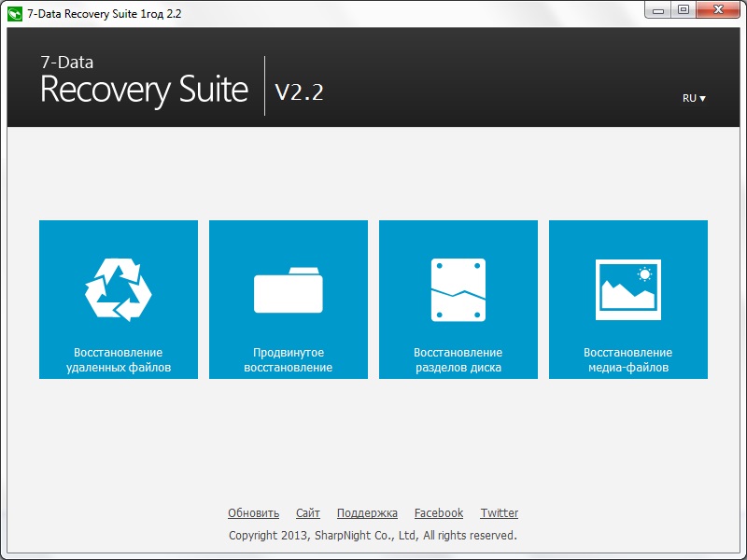The image size is (747, 560).
Task: Visit the Twitter link
Action: [x=500, y=512]
